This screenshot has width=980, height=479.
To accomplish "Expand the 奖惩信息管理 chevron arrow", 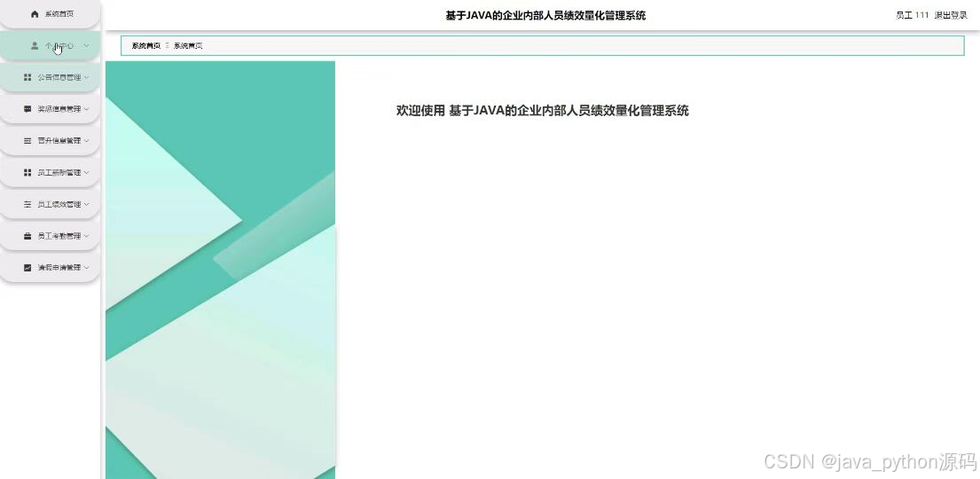I will (86, 109).
